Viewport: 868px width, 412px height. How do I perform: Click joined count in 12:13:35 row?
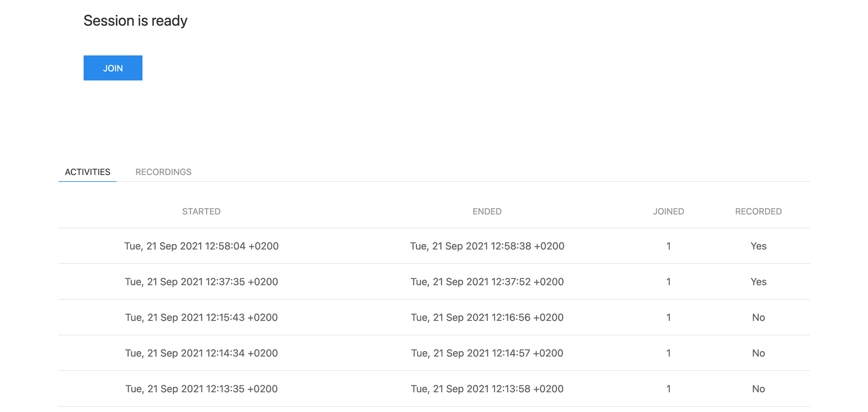(669, 389)
